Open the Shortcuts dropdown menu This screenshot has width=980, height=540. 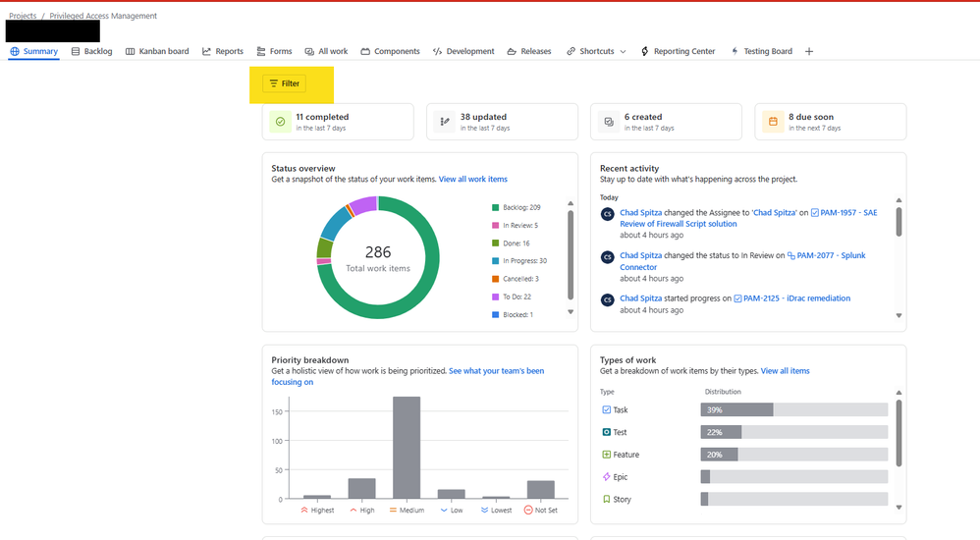(x=596, y=52)
